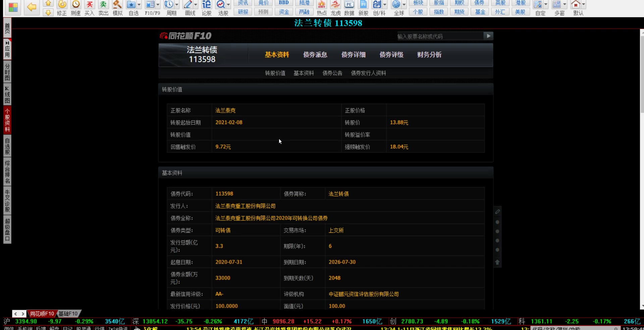This screenshot has width=644, height=330.
Task: Click the 卖出 sell icon
Action: pos(103,8)
